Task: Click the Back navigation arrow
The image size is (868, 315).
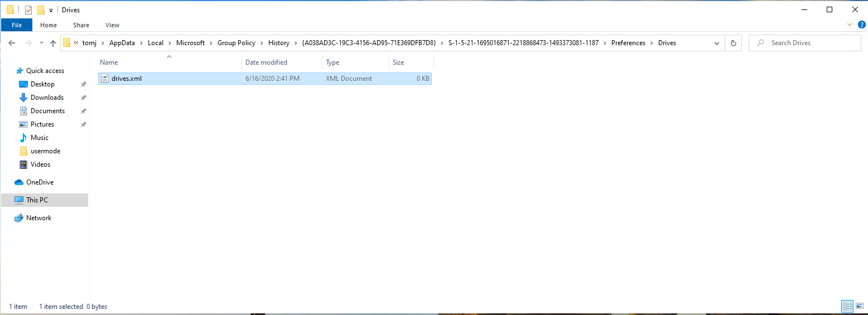Action: [x=12, y=43]
